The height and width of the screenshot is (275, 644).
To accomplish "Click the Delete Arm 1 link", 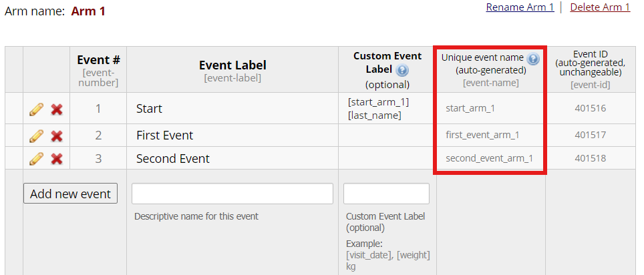I will point(599,7).
